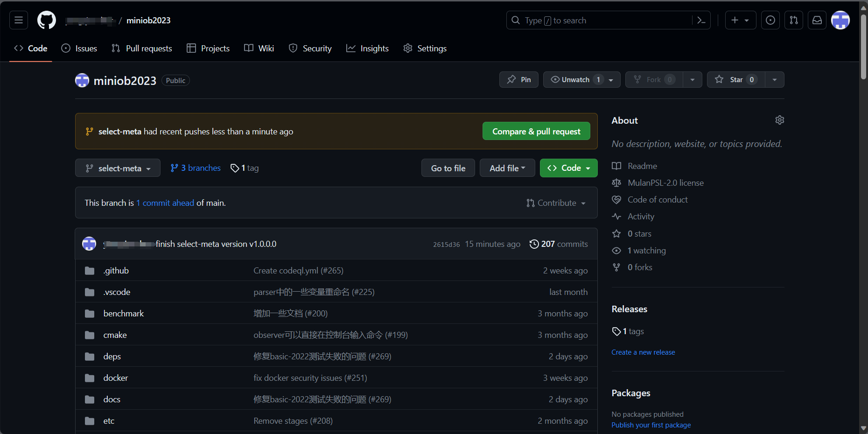The width and height of the screenshot is (868, 434).
Task: Open the cmake folder name
Action: click(115, 335)
